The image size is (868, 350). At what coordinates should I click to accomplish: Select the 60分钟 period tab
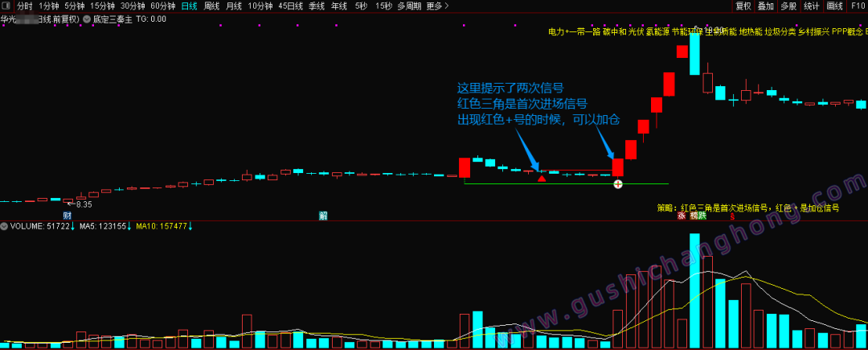163,6
